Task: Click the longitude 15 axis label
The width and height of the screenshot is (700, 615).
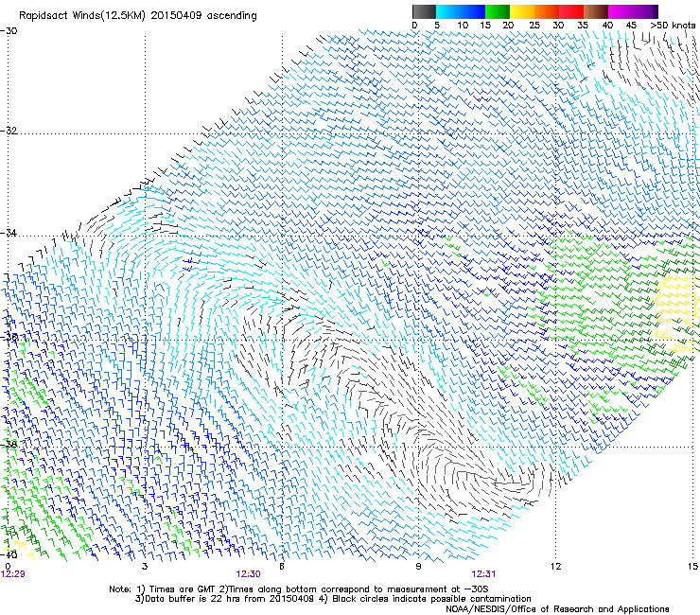Action: (x=692, y=567)
